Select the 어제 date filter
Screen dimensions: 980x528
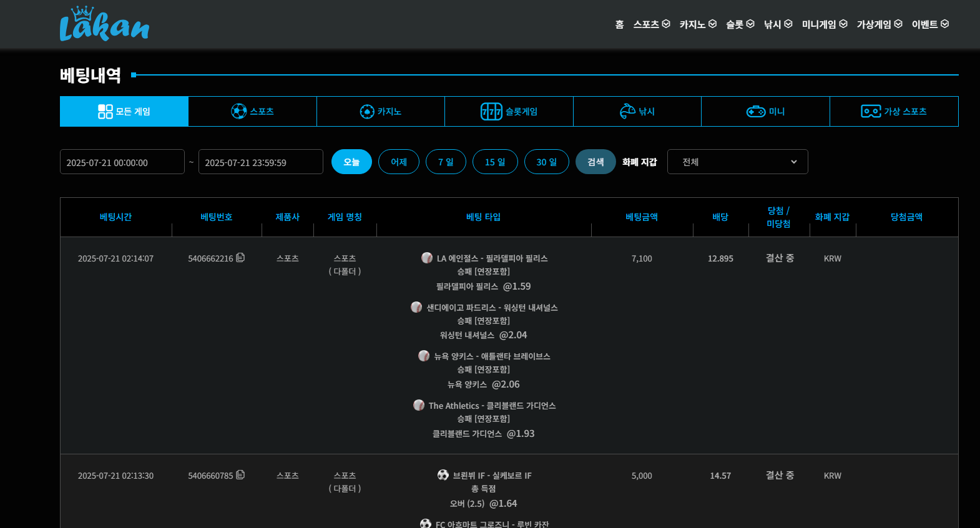point(398,162)
